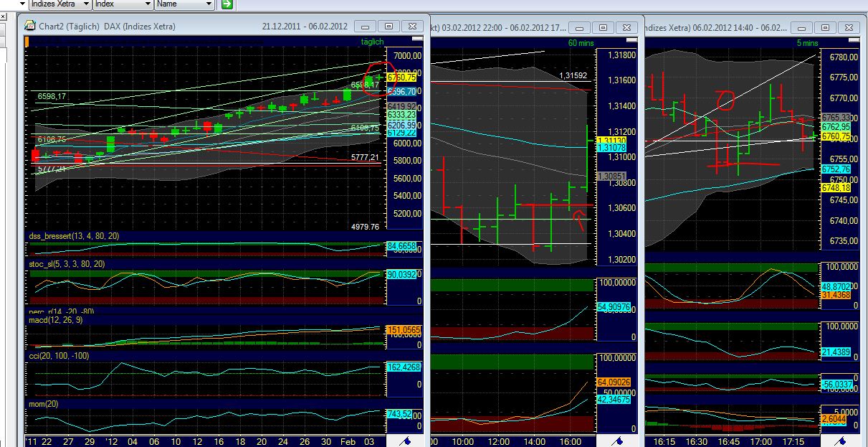Click the date range in the Chart2 title bar

(x=304, y=26)
